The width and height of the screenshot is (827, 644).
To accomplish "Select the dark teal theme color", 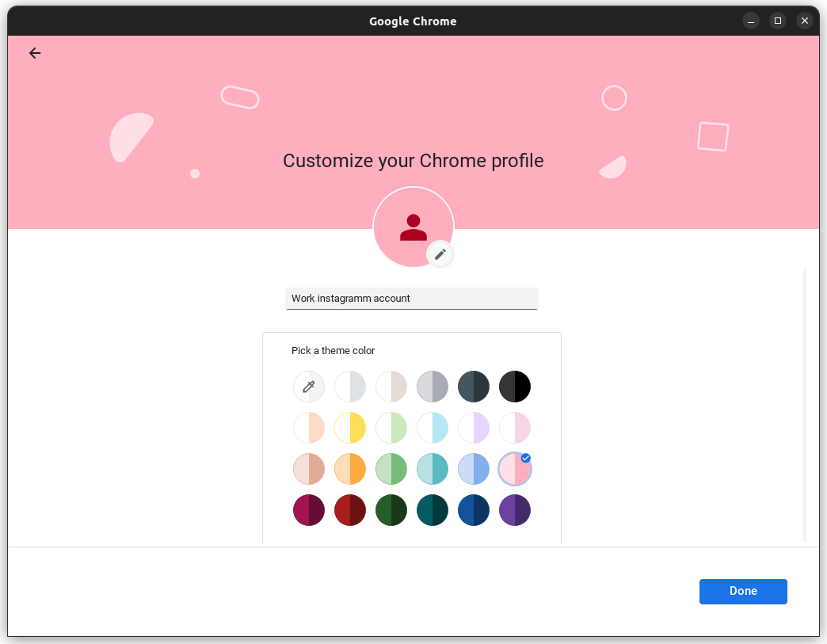I will coord(433,510).
